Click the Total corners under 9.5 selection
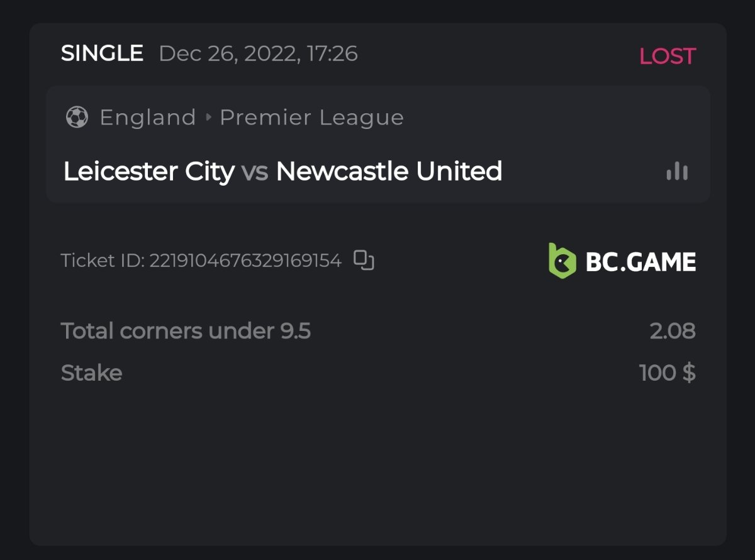The width and height of the screenshot is (755, 560). click(186, 331)
